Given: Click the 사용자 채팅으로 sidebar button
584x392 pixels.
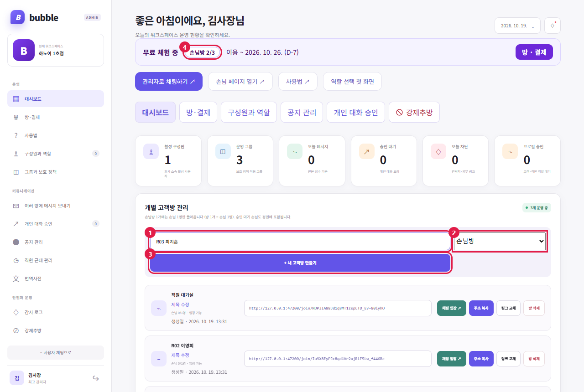Looking at the screenshot, I should click(56, 352).
